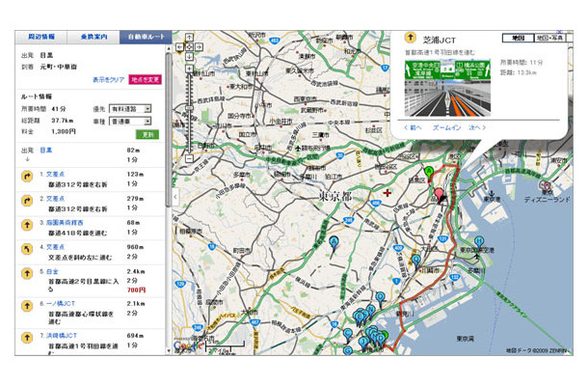This screenshot has width=588, height=386.
Task: Click blue marker H near Tokyo airport
Action: pos(478,242)
